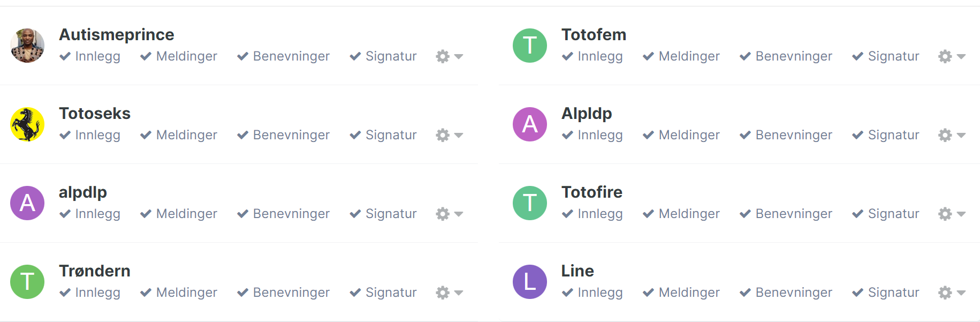Expand the dropdown caret in Trøndern's row
Viewport: 980px width, 322px height.
point(458,293)
